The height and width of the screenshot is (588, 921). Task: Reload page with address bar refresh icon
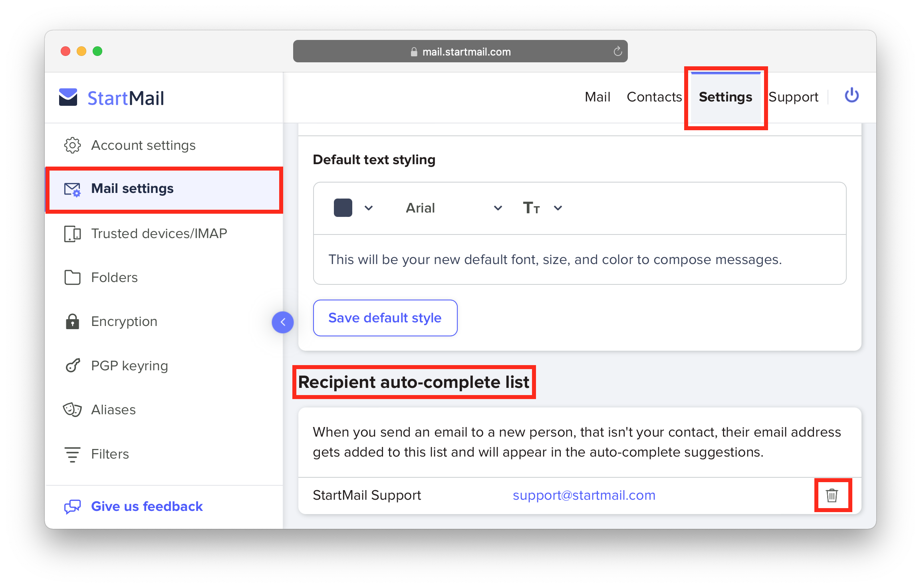pyautogui.click(x=617, y=52)
